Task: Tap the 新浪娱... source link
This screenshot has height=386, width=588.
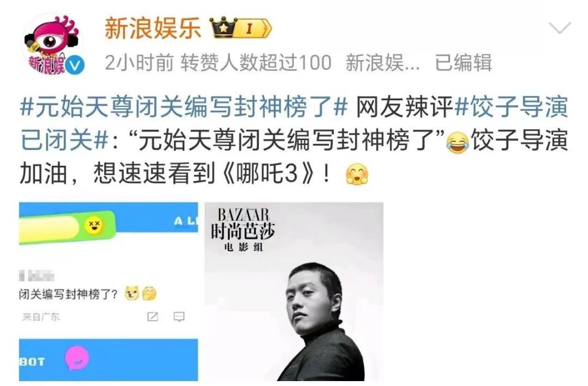Action: (382, 62)
